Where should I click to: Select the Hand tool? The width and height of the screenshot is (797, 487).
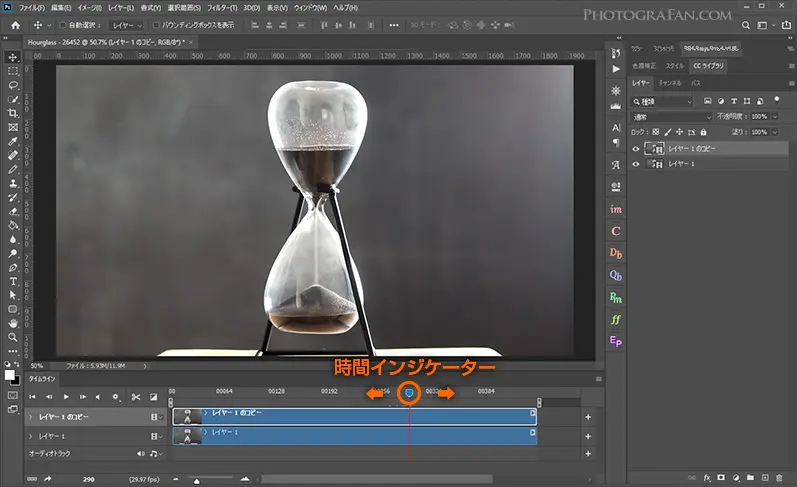pos(13,323)
